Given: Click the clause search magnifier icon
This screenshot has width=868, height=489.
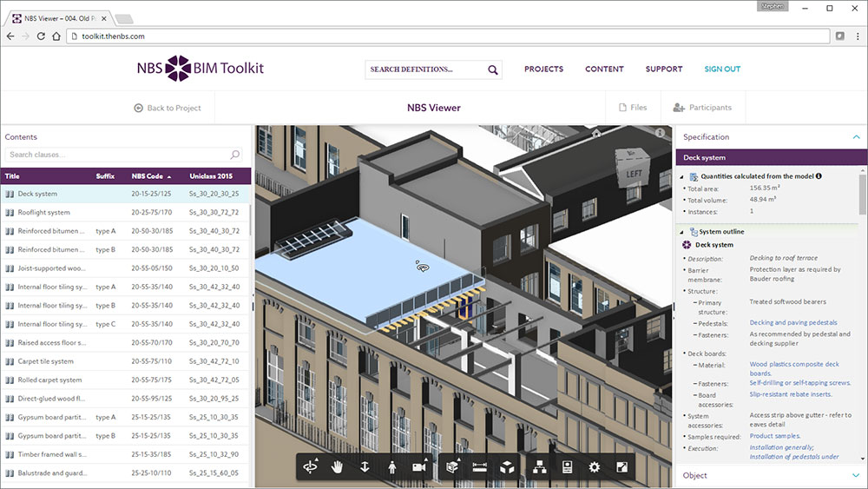Looking at the screenshot, I should [234, 155].
